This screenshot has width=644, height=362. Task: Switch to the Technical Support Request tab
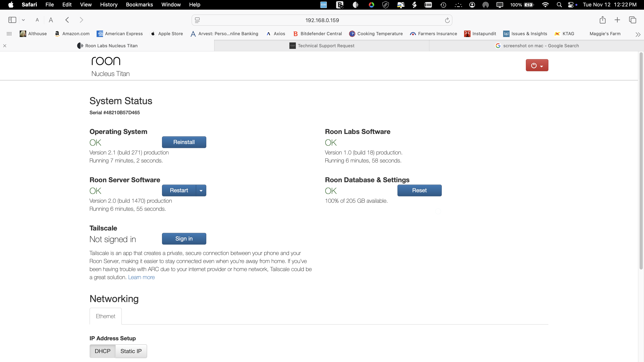coord(322,46)
